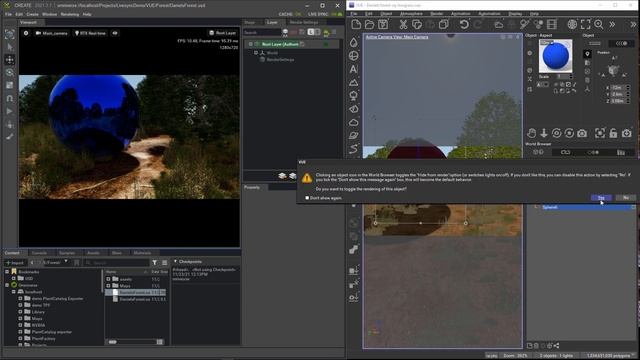The width and height of the screenshot is (640, 360).
Task: Collapse the Omniverse tree node
Action: click(7, 285)
